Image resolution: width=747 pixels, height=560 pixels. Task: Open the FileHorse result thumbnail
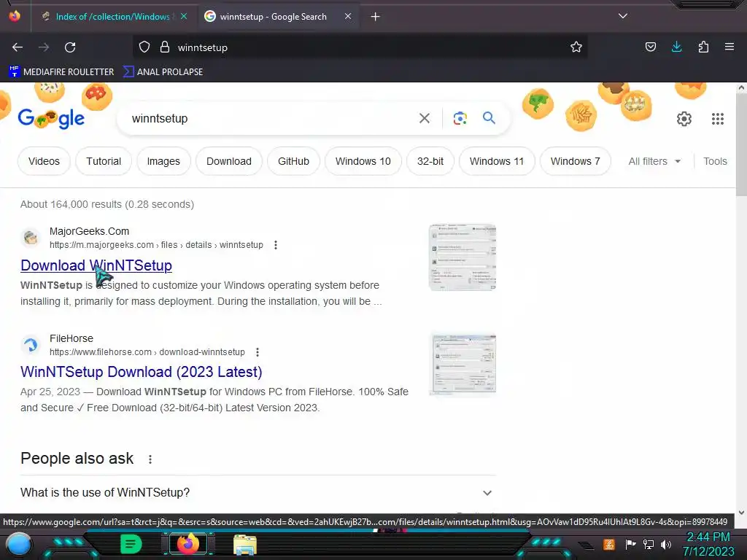tap(463, 365)
